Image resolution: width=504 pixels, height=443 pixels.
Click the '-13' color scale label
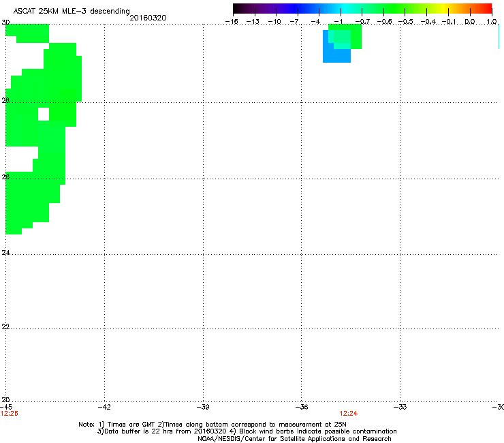coord(253,22)
